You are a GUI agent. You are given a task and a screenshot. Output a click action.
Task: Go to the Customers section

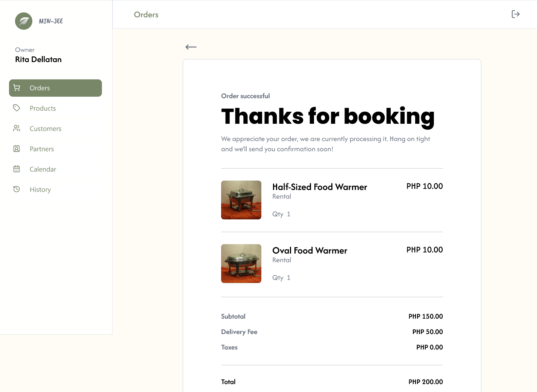(55, 129)
